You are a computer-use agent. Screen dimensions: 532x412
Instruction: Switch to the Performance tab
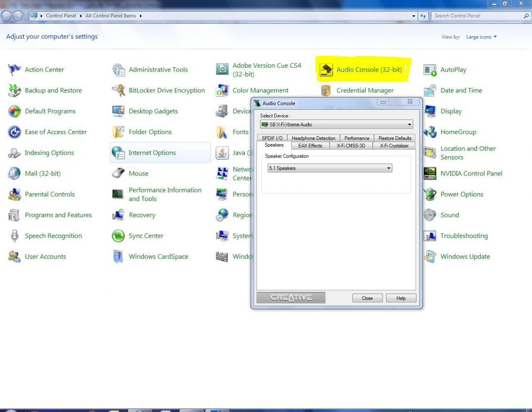click(x=357, y=138)
